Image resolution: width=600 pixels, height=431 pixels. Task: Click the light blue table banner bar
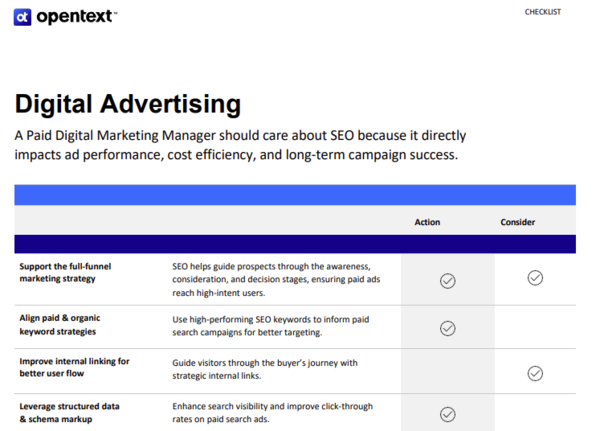point(294,195)
